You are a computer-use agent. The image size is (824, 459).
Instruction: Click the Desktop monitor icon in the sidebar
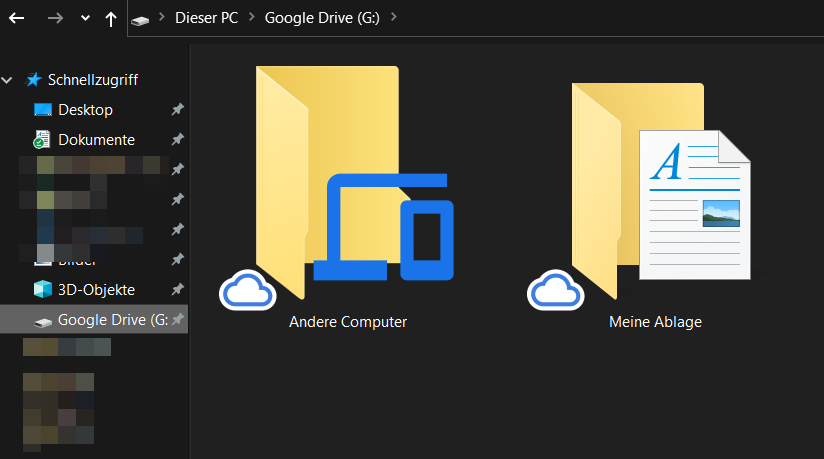pos(43,109)
